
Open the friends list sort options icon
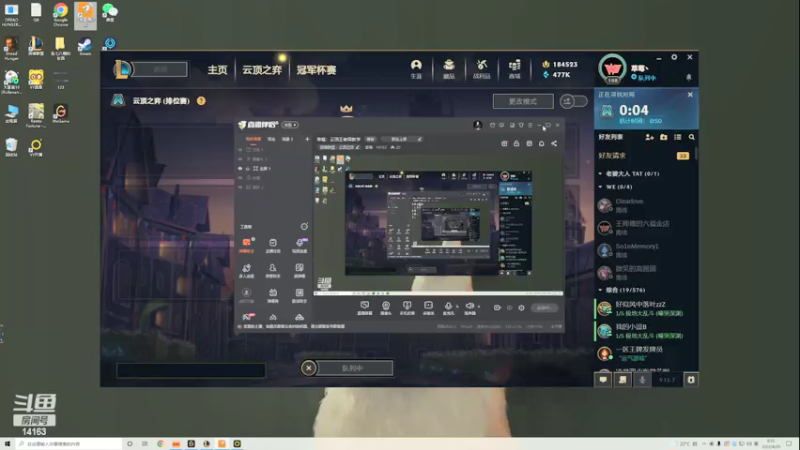678,137
